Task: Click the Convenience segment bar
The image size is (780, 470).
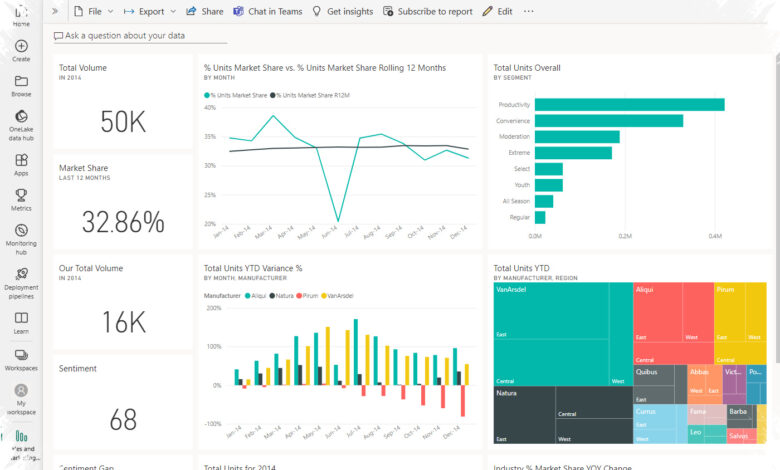Action: coord(609,121)
